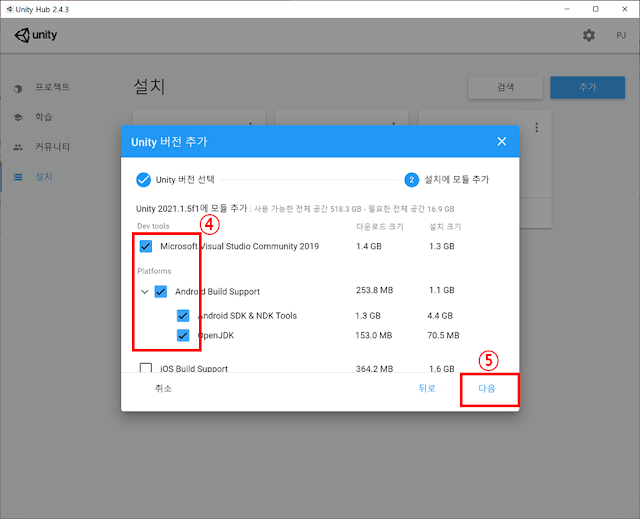Viewport: 640px width, 519px height.
Task: Click the completed Unity 버전 선택 step checkmark
Action: [x=143, y=180]
